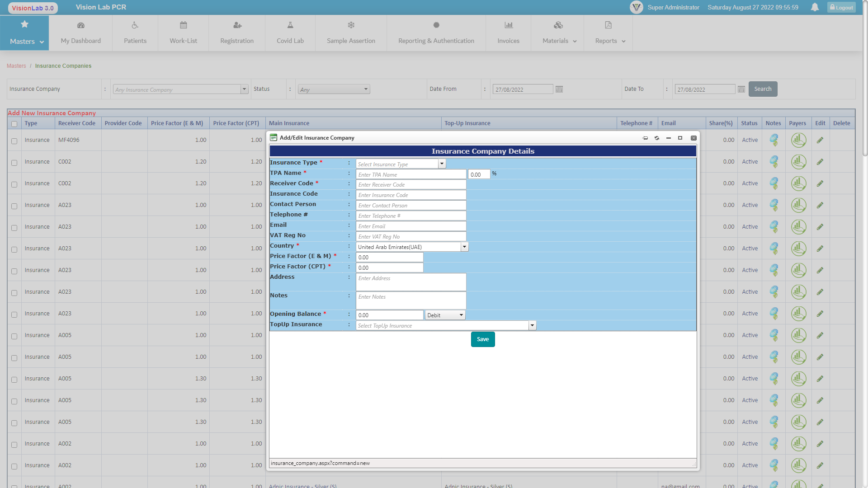
Task: Edit the MF4096 insurance company via pencil icon
Action: (x=820, y=140)
